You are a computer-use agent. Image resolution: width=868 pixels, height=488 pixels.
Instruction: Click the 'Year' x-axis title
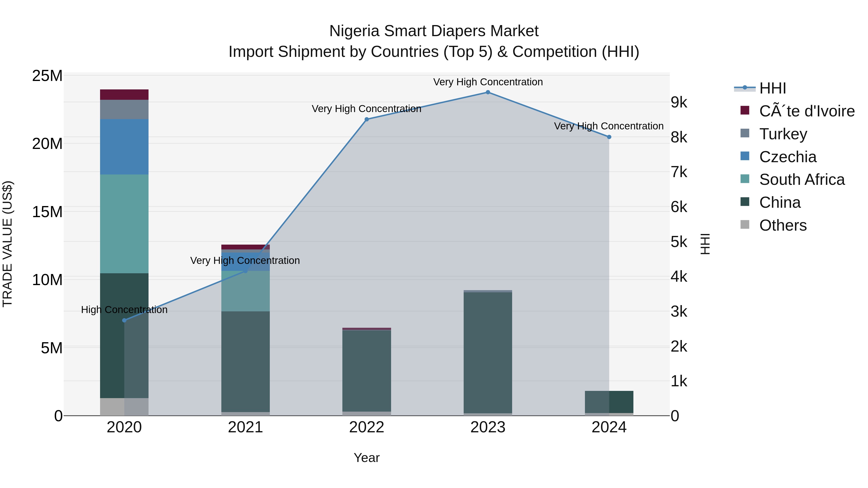click(x=366, y=458)
